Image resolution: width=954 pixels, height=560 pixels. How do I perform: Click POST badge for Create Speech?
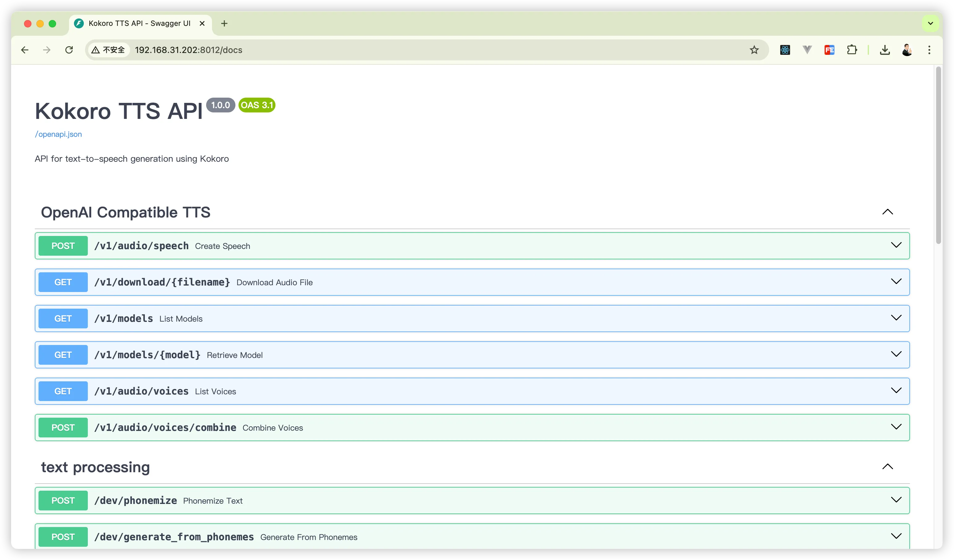click(63, 246)
